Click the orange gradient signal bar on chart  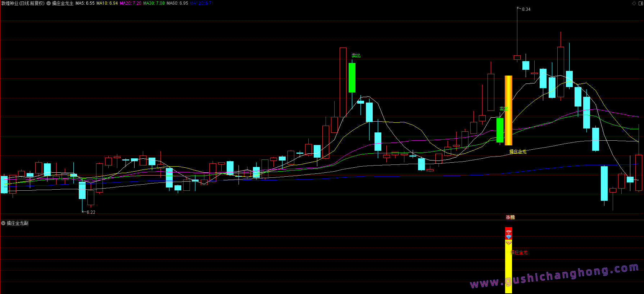[x=508, y=110]
